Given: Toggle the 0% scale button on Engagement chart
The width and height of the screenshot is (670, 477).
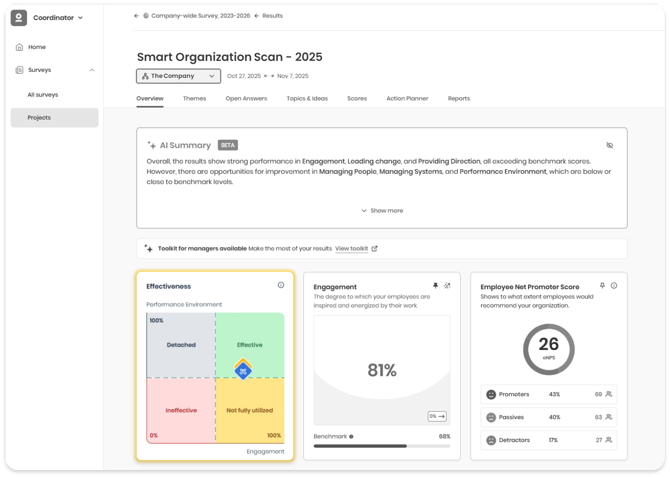Looking at the screenshot, I should [437, 416].
